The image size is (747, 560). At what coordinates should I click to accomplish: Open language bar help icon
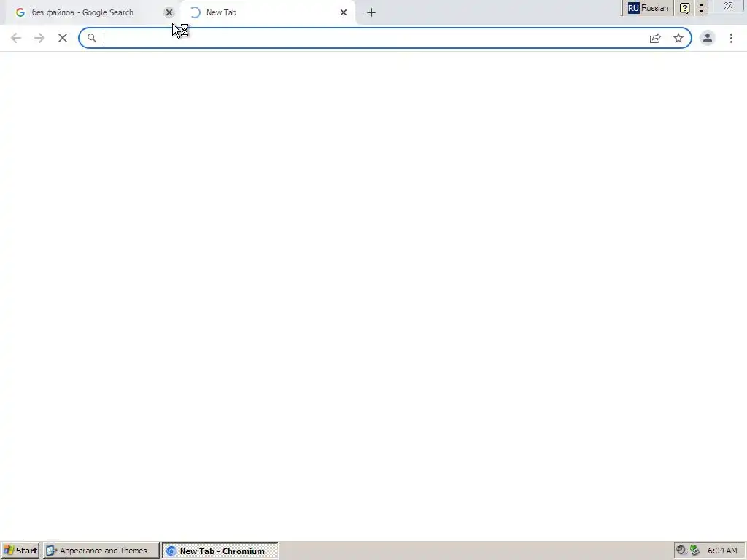pos(684,8)
